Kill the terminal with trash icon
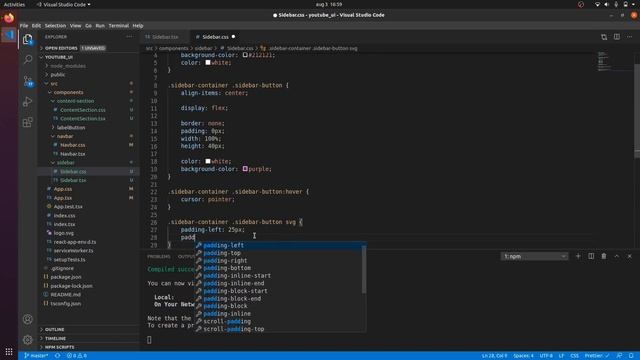640x360 pixels. tap(604, 256)
